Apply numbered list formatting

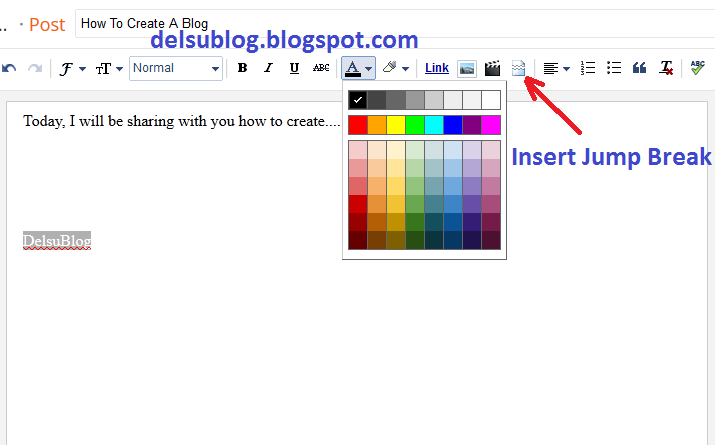(x=588, y=68)
